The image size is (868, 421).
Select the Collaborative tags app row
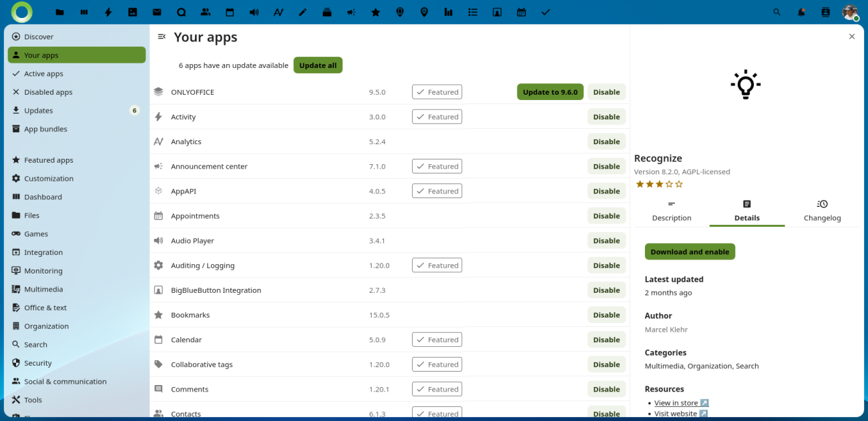[389, 364]
